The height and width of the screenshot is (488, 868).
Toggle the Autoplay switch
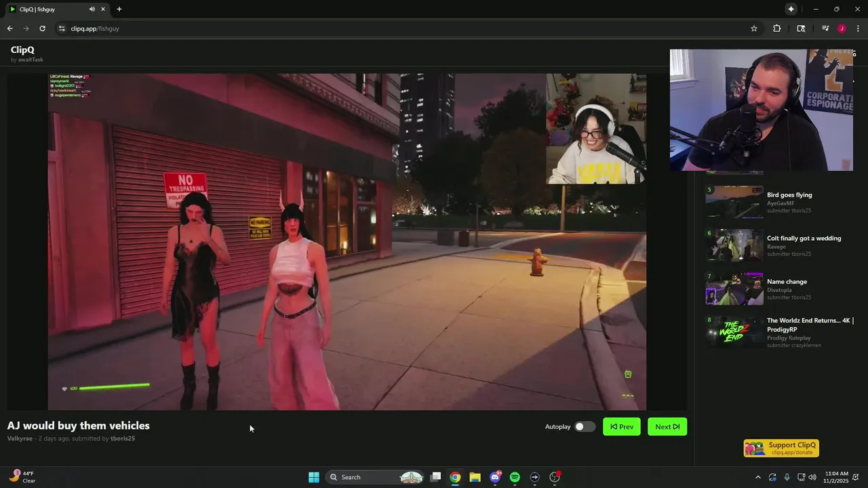(585, 426)
